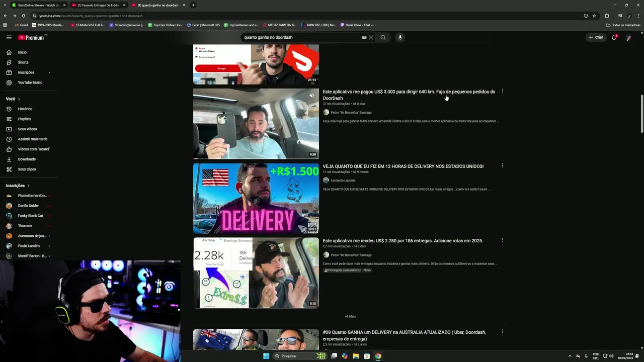The height and width of the screenshot is (362, 644).
Task: Open YouTube notifications bell
Action: pos(614,37)
